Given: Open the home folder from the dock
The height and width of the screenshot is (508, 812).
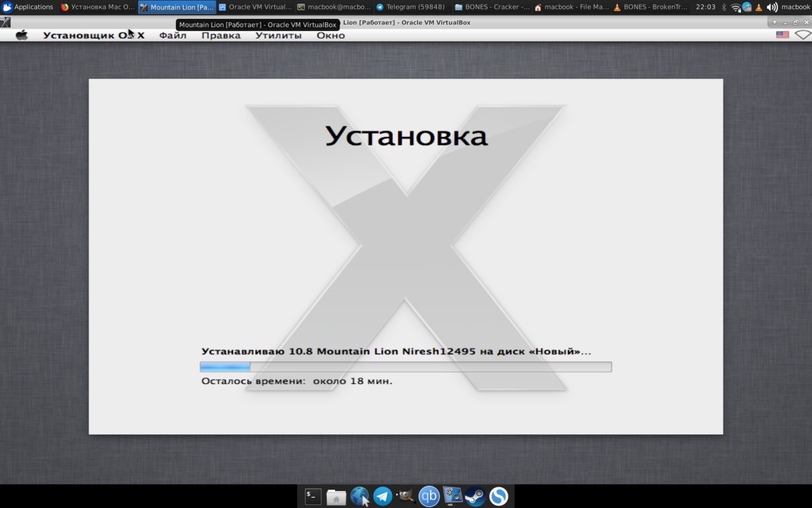Looking at the screenshot, I should click(336, 497).
